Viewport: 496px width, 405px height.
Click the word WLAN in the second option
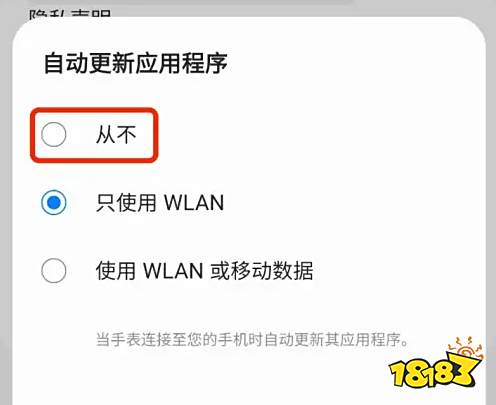pyautogui.click(x=194, y=203)
